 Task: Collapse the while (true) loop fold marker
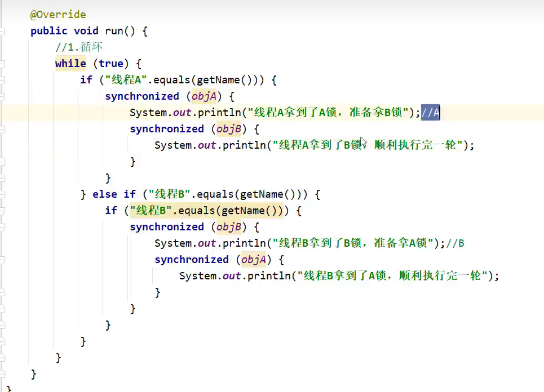(2, 64)
